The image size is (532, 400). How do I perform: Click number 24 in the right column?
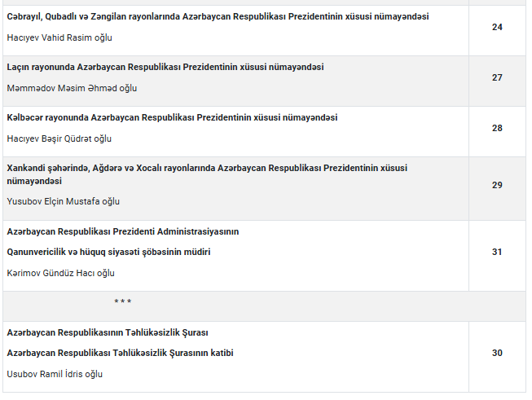pyautogui.click(x=497, y=27)
